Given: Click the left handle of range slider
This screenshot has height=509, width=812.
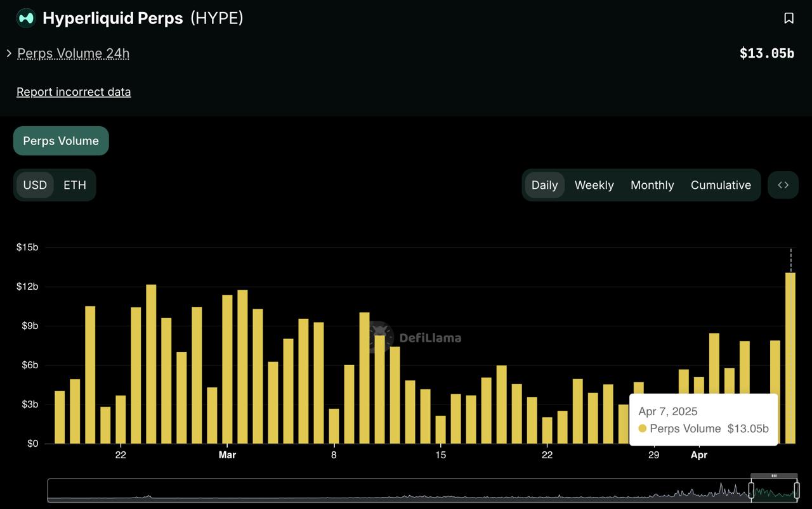Looking at the screenshot, I should (751, 490).
